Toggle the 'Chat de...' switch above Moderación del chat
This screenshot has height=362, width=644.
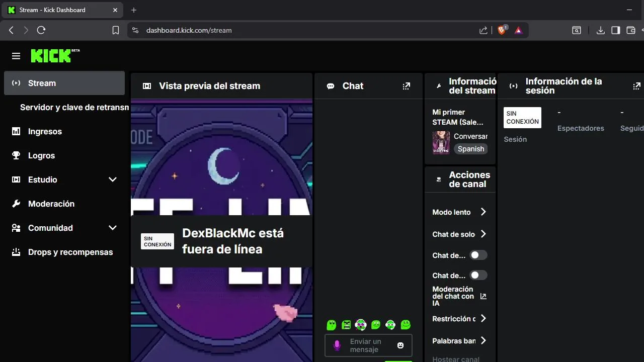tap(478, 275)
